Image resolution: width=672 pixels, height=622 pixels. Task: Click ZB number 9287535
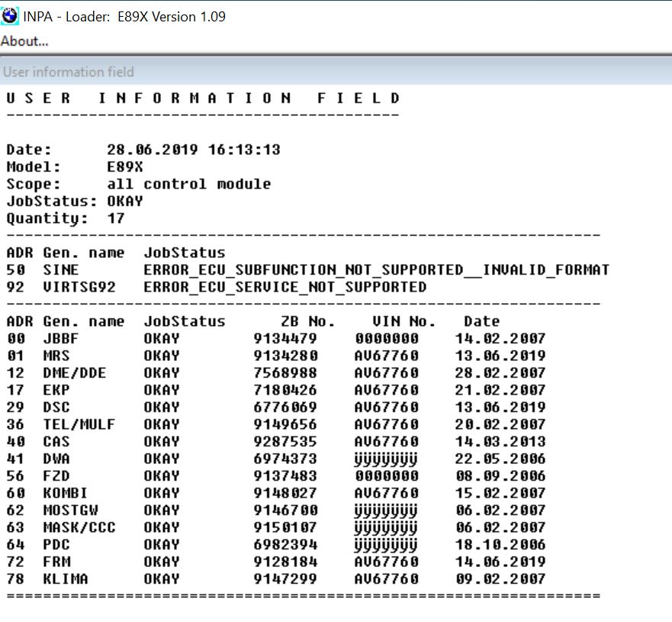(x=285, y=442)
